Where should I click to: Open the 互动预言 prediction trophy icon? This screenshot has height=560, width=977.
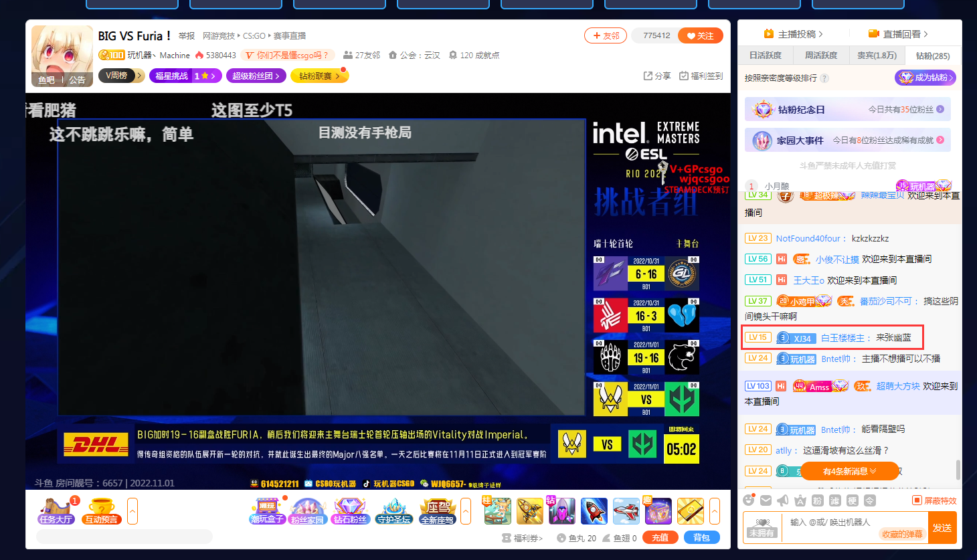click(x=102, y=510)
